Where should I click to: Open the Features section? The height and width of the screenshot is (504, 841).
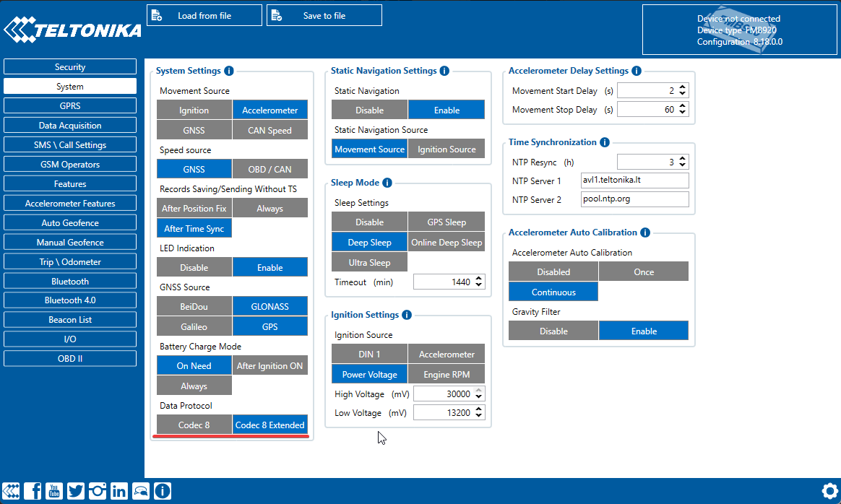70,184
